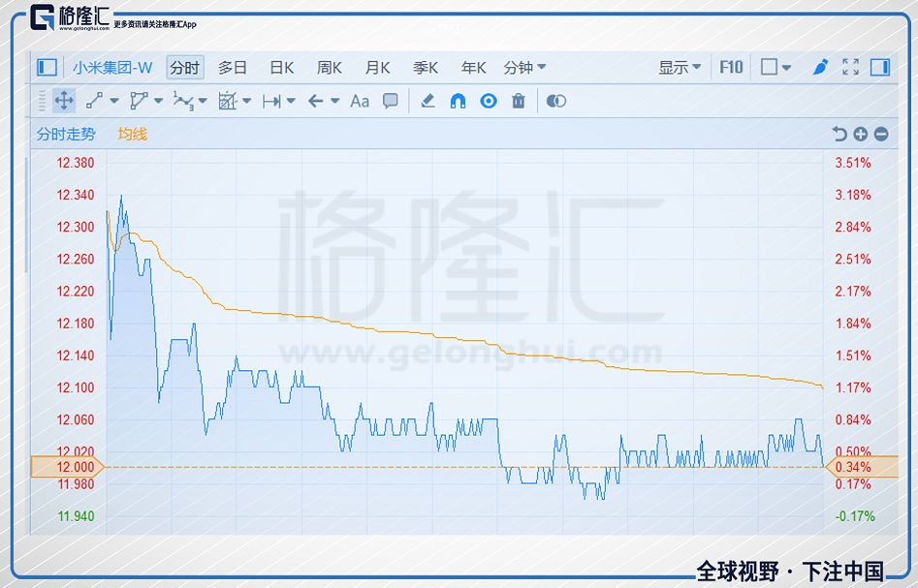Open the layout dropdown arrow
This screenshot has height=588, width=918.
786,67
